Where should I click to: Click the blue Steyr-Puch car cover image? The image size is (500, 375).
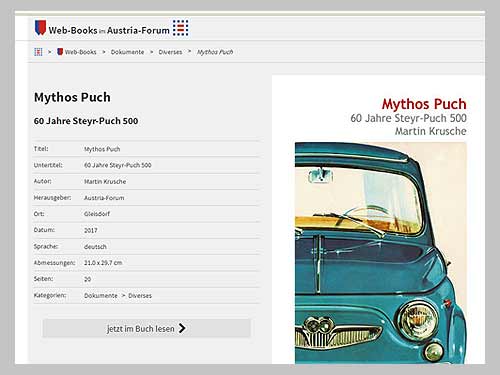pos(381,253)
